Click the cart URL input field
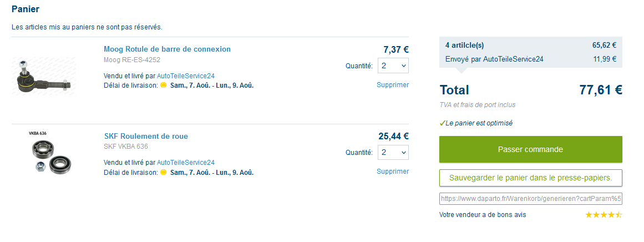644x242 pixels. click(x=530, y=199)
